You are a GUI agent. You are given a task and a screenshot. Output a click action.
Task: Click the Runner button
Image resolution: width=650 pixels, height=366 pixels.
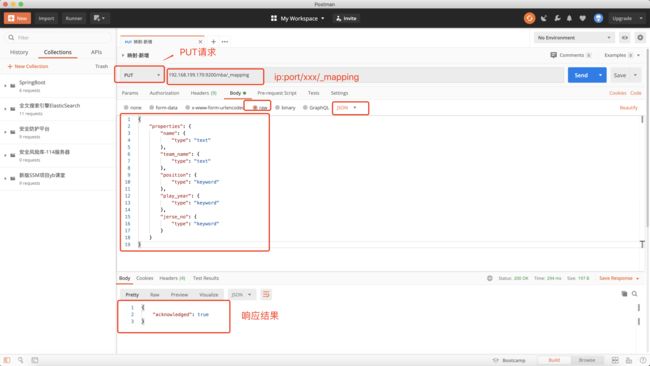(74, 18)
